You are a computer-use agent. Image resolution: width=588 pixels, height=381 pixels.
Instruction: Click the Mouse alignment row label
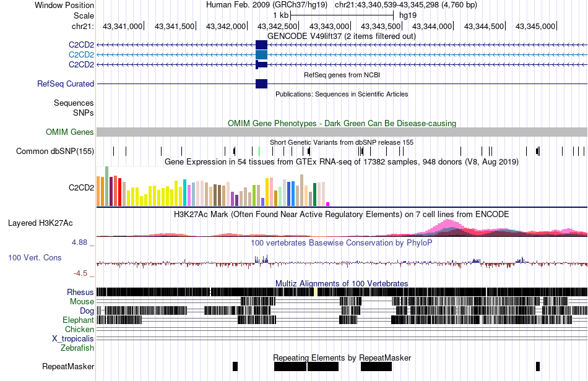pyautogui.click(x=82, y=302)
